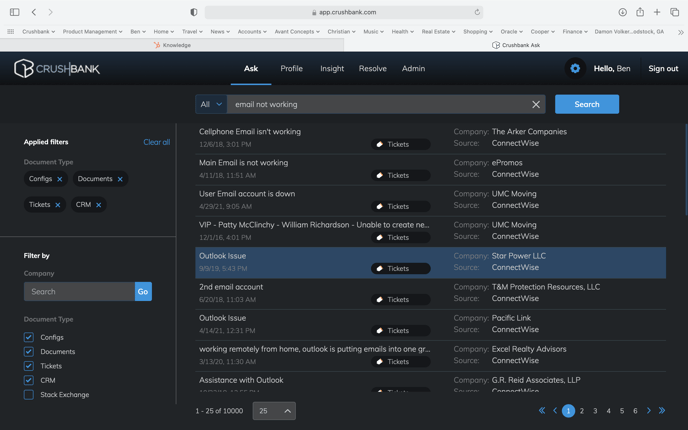Screen dimensions: 688x430
Task: Go to next results page
Action: coord(649,411)
